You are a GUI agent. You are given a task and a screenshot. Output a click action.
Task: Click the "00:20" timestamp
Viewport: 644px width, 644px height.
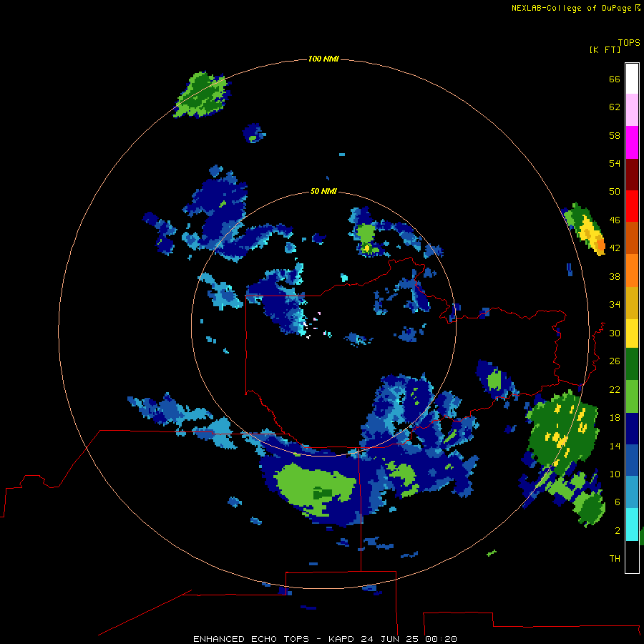pyautogui.click(x=441, y=639)
